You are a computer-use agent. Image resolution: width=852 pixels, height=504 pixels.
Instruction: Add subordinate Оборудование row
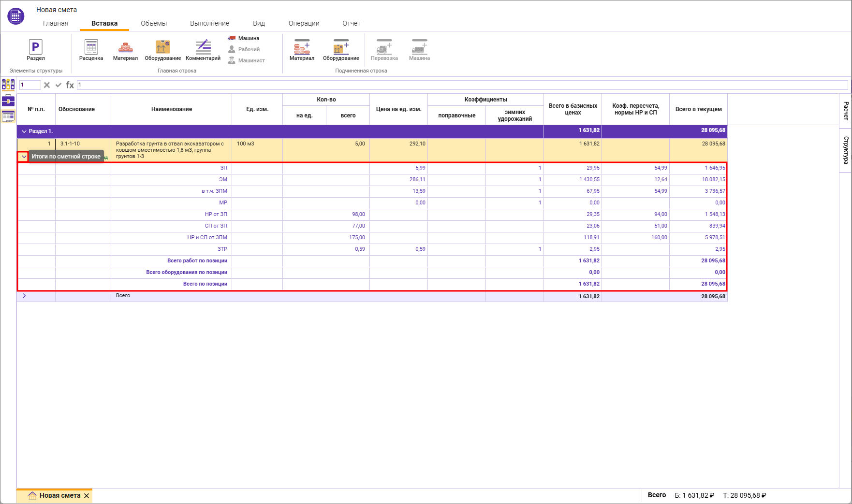tap(341, 50)
